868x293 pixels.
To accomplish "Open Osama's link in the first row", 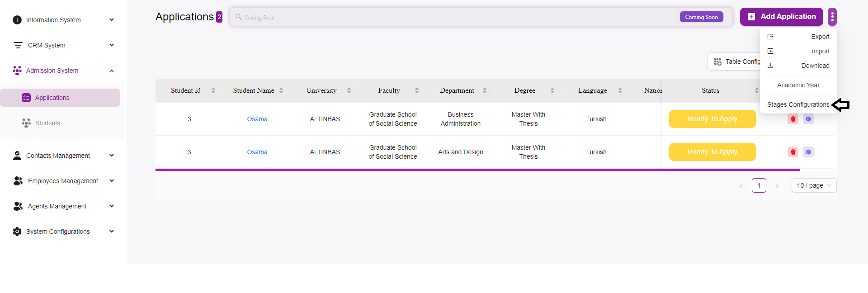I will 257,119.
